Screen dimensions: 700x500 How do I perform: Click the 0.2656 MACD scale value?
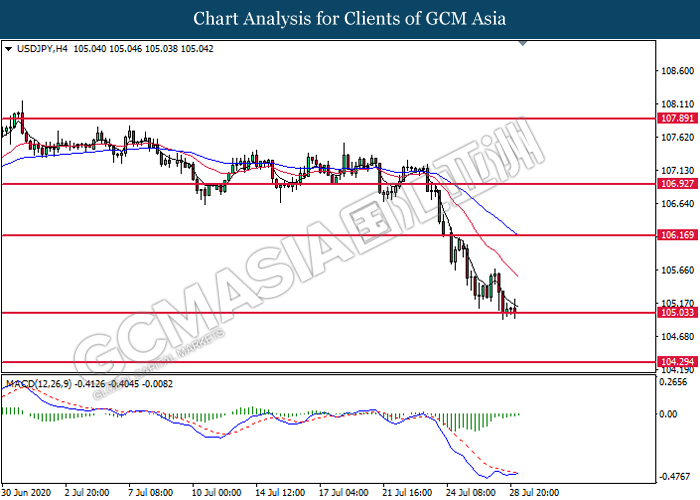tap(674, 382)
